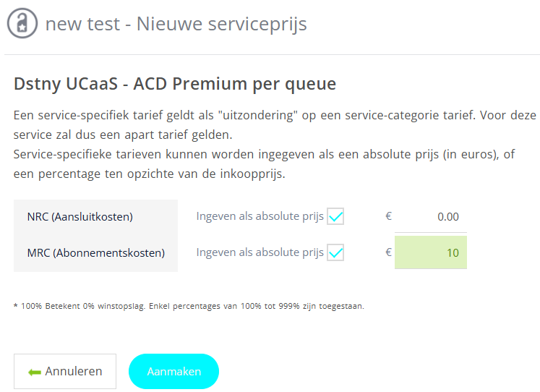Viewport: 540px width, 392px height.
Task: Click the NRC 'Ingeven als absolute prijs' label
Action: [260, 216]
